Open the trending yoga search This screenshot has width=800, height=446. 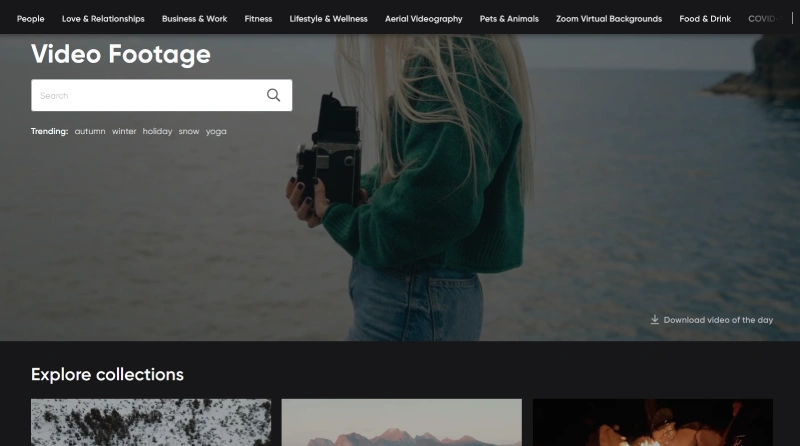(216, 131)
